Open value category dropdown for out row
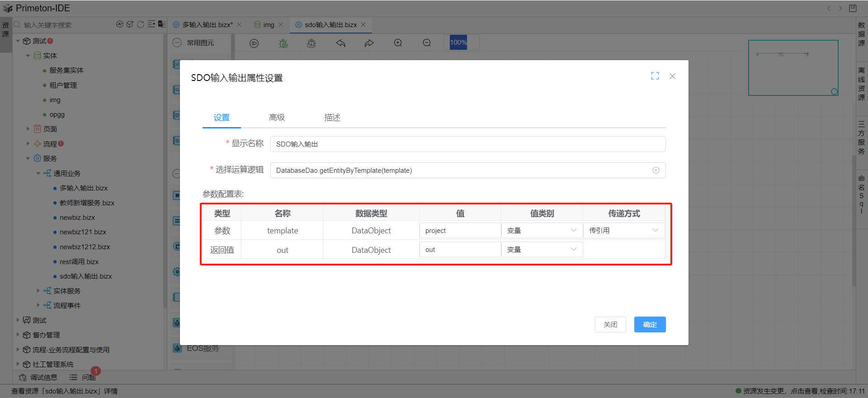Screen dimensions: 868x398 click(x=542, y=250)
